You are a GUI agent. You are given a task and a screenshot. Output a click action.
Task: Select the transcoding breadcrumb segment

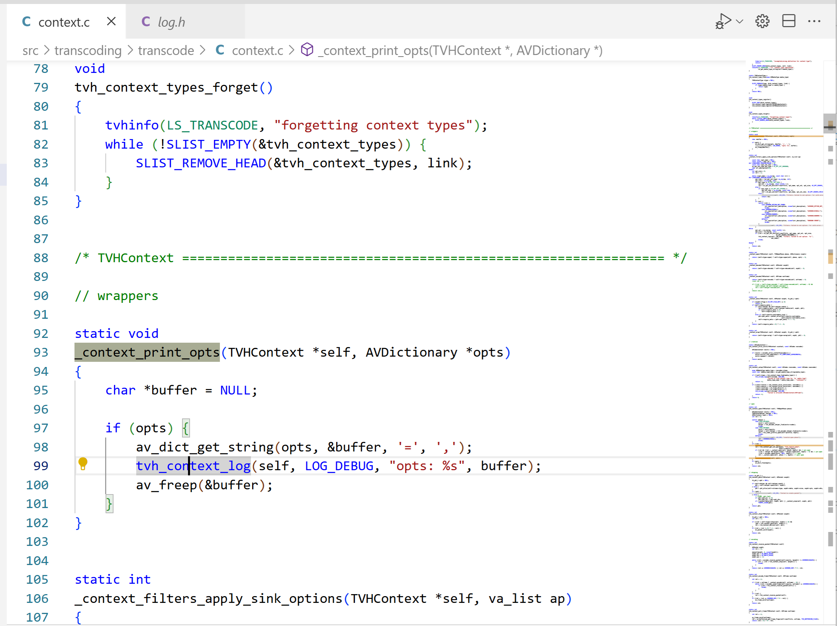tap(88, 51)
